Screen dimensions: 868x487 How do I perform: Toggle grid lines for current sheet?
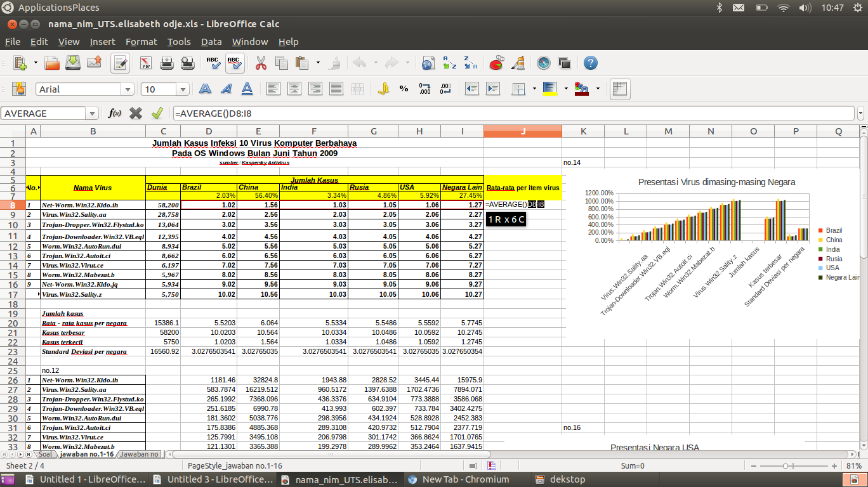click(x=619, y=89)
